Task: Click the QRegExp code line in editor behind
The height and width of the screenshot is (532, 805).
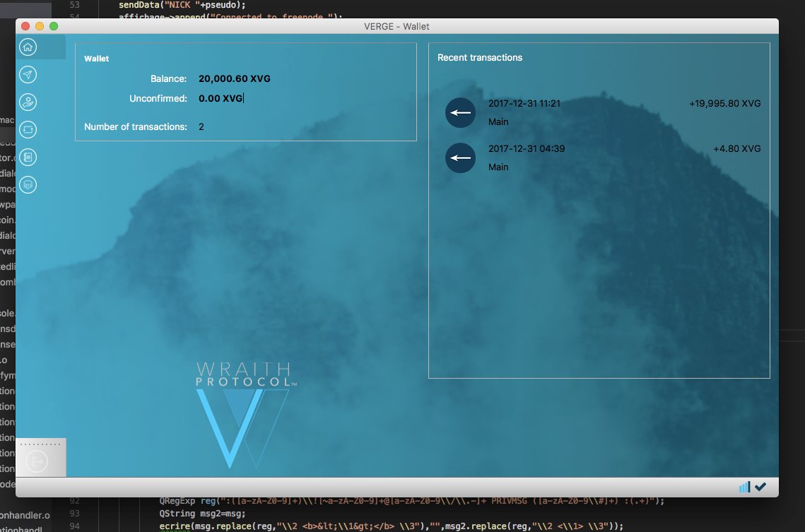Action: pos(412,501)
